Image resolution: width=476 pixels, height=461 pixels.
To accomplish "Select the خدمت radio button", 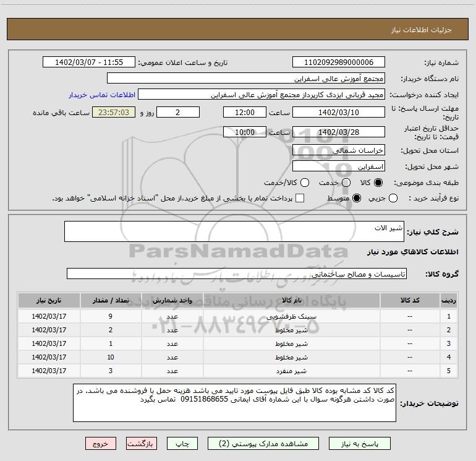I will 346,183.
